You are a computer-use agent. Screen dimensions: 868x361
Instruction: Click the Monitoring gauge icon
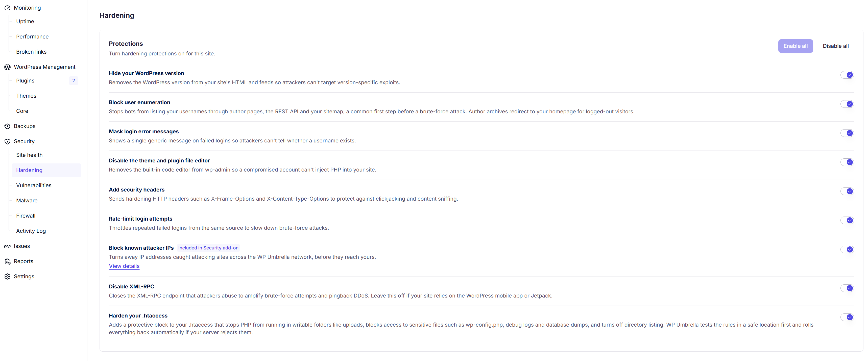(x=7, y=8)
